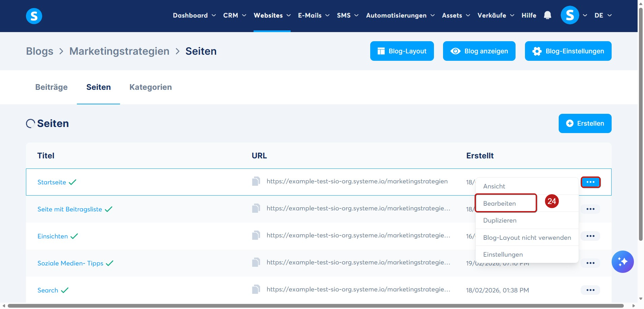Expand the Automatisierungen menu
The width and height of the screenshot is (644, 309).
tap(400, 15)
